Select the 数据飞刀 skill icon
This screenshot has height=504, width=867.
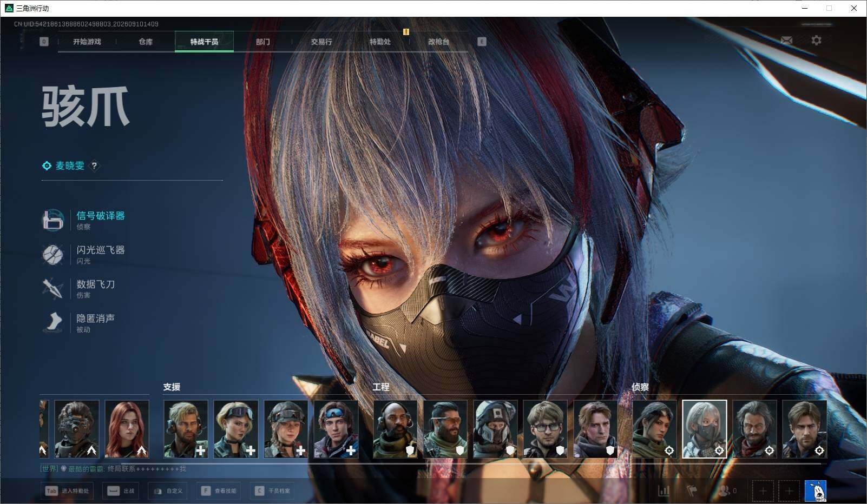pyautogui.click(x=53, y=288)
